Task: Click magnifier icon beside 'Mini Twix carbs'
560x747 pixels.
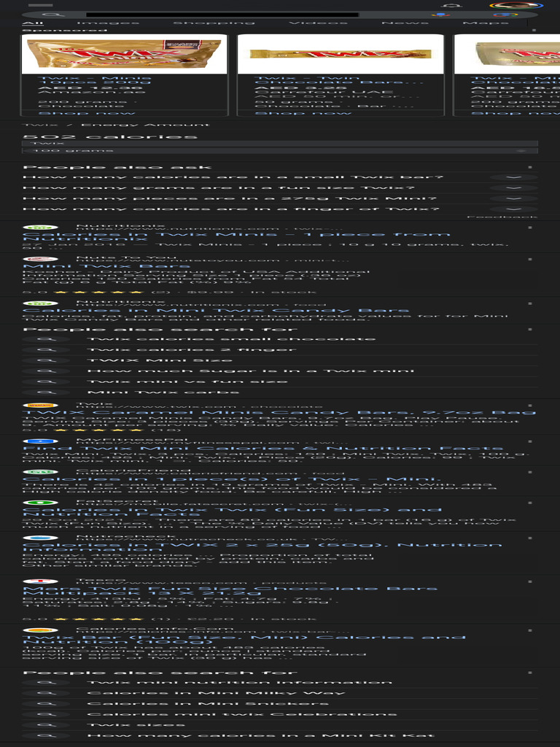Action: tap(46, 392)
